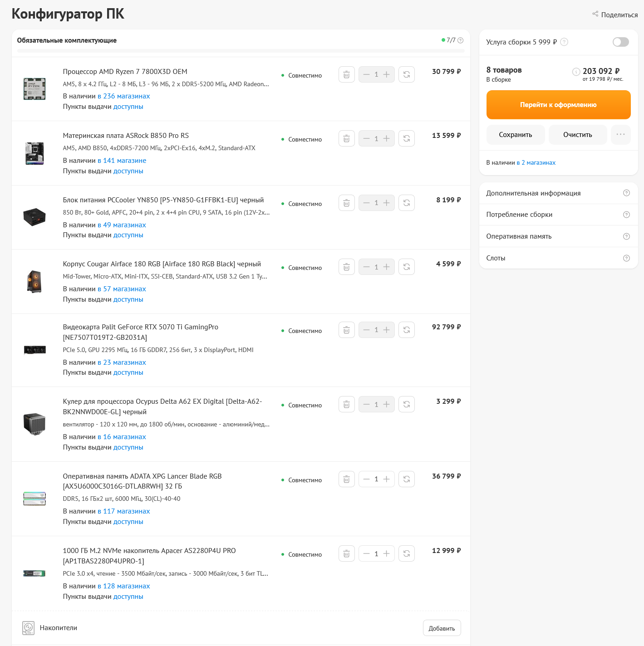The image size is (644, 646).
Task: Click the Перейти к оформлению button
Action: [558, 105]
